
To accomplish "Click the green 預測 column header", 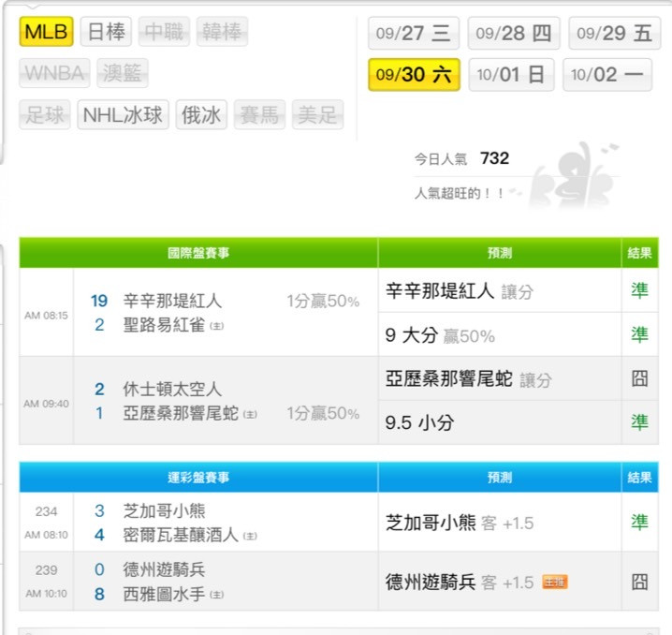I will click(x=500, y=253).
